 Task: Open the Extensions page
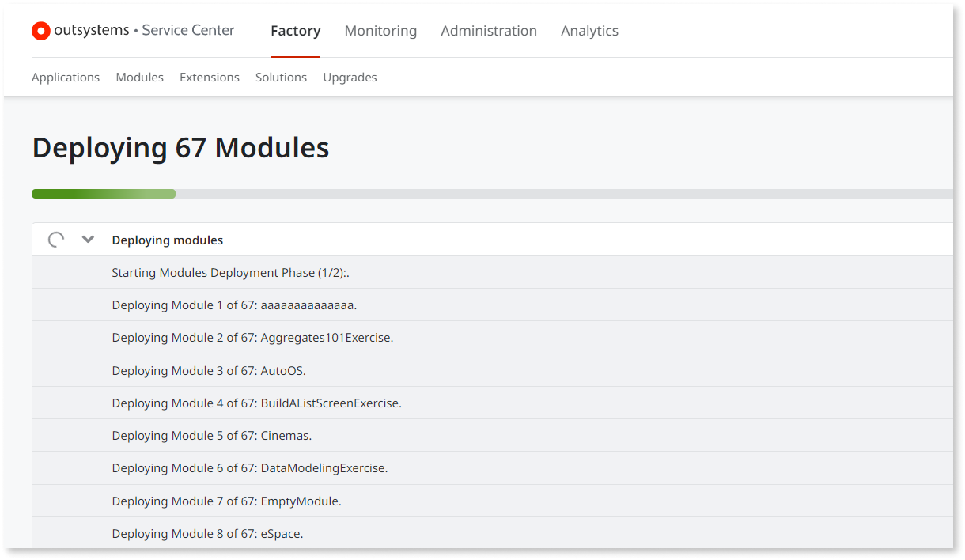click(x=210, y=78)
